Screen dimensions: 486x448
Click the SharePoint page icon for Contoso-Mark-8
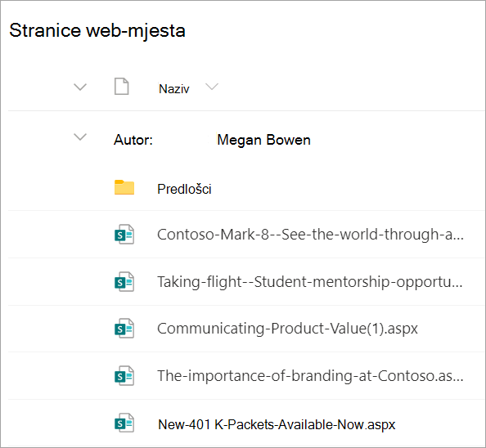[124, 235]
